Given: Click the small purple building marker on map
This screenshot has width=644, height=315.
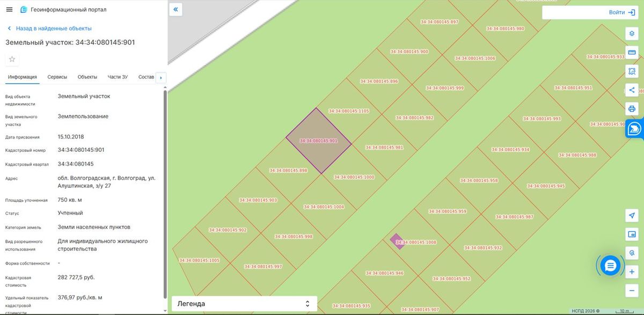Looking at the screenshot, I should pos(397,241).
